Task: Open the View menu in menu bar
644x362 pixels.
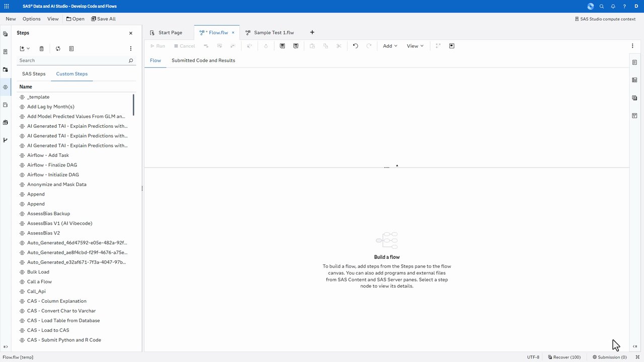Action: tap(53, 19)
